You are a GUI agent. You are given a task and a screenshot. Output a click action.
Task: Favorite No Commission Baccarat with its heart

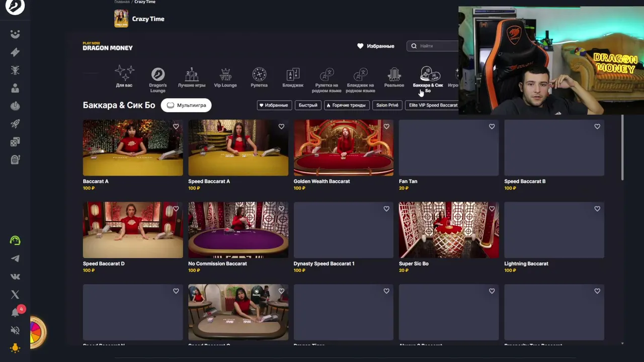pyautogui.click(x=281, y=209)
